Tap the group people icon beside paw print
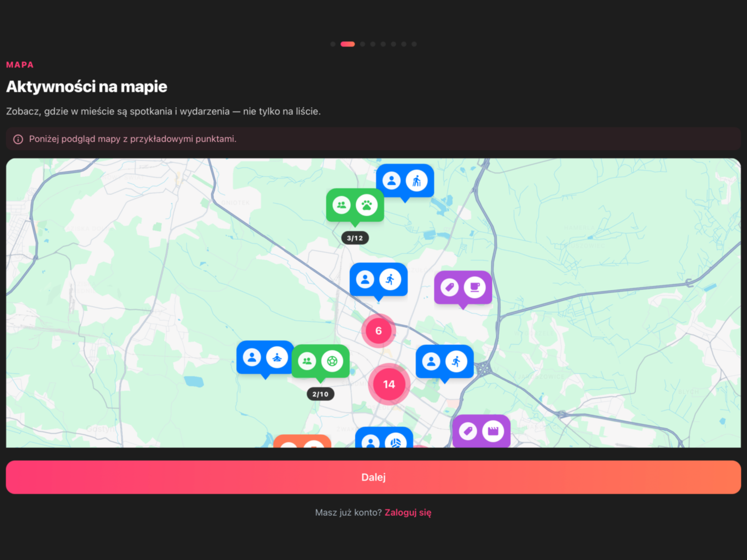The width and height of the screenshot is (747, 560). (341, 205)
